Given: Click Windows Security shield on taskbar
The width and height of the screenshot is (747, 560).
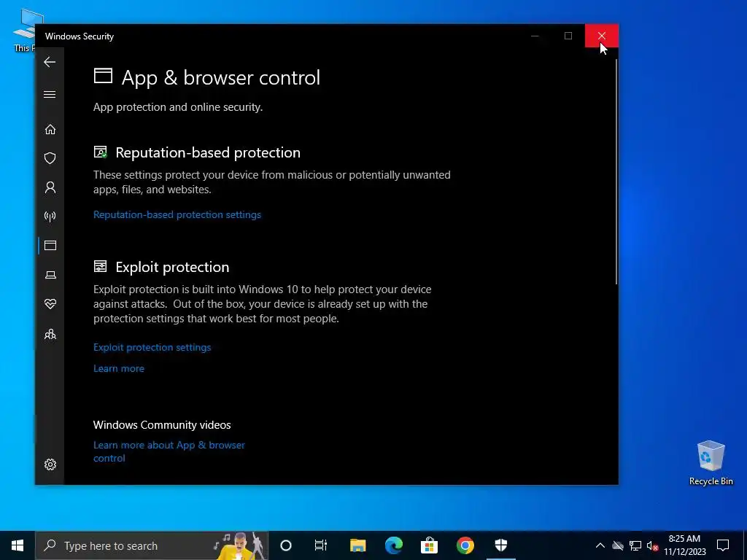Looking at the screenshot, I should [x=500, y=545].
